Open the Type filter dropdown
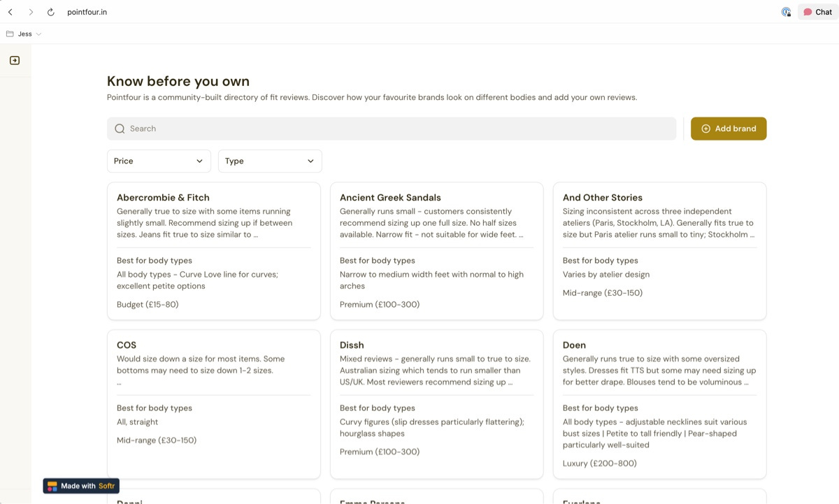This screenshot has width=839, height=504. click(x=270, y=161)
